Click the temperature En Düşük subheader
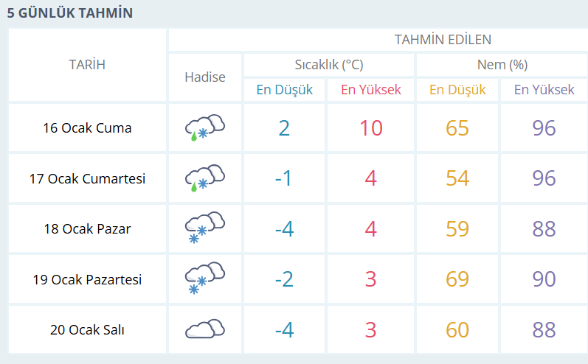 coord(285,90)
